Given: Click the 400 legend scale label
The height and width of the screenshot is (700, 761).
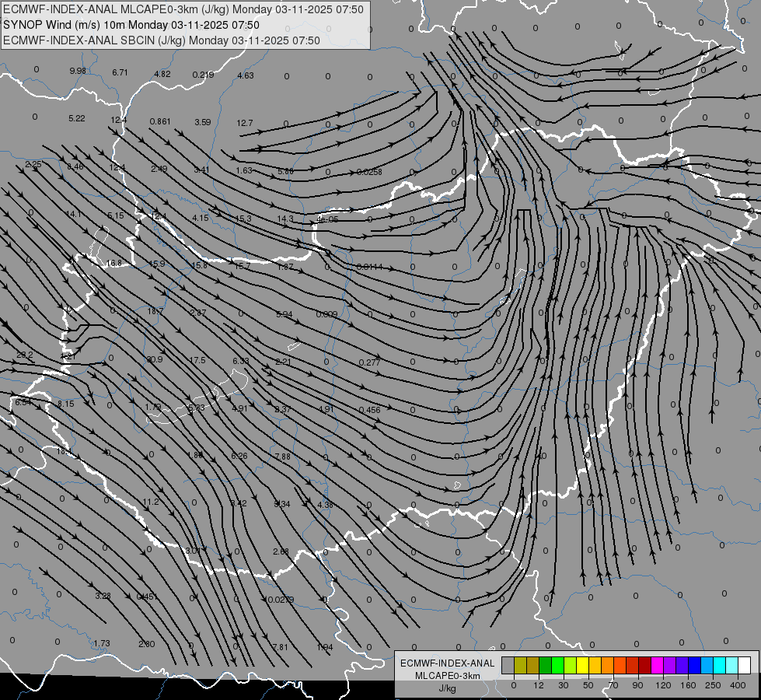Looking at the screenshot, I should [738, 685].
